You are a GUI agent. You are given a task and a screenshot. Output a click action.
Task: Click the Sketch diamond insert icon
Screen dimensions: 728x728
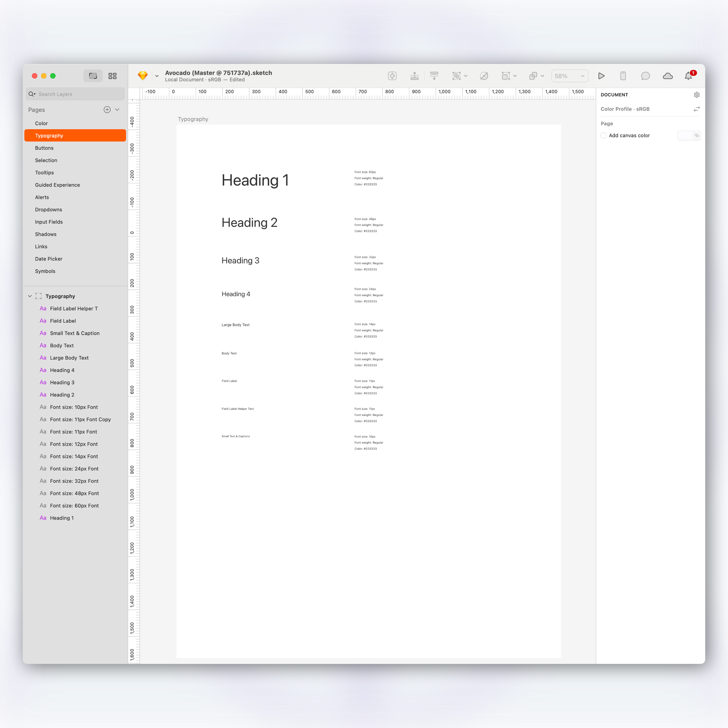coord(143,76)
